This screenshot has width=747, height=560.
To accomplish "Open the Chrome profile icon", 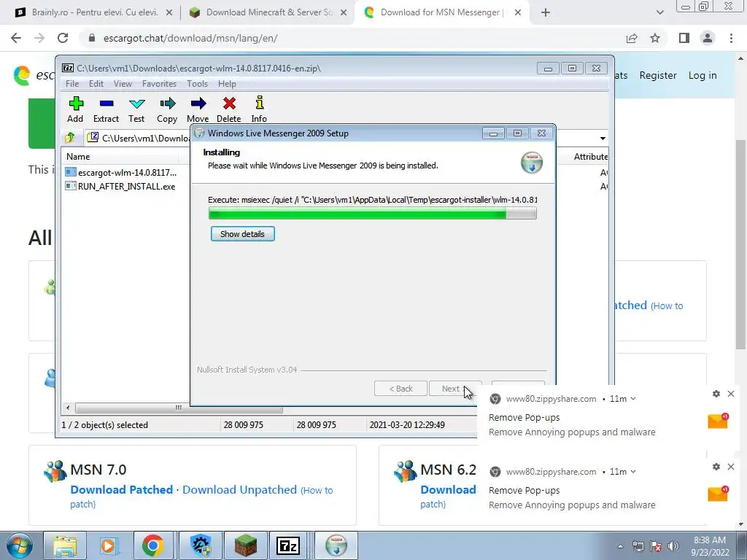I will coord(708,38).
